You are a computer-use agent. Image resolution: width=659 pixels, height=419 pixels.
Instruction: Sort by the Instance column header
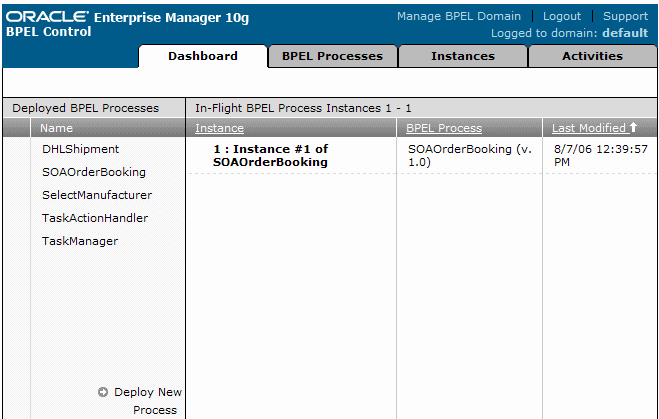(x=219, y=128)
